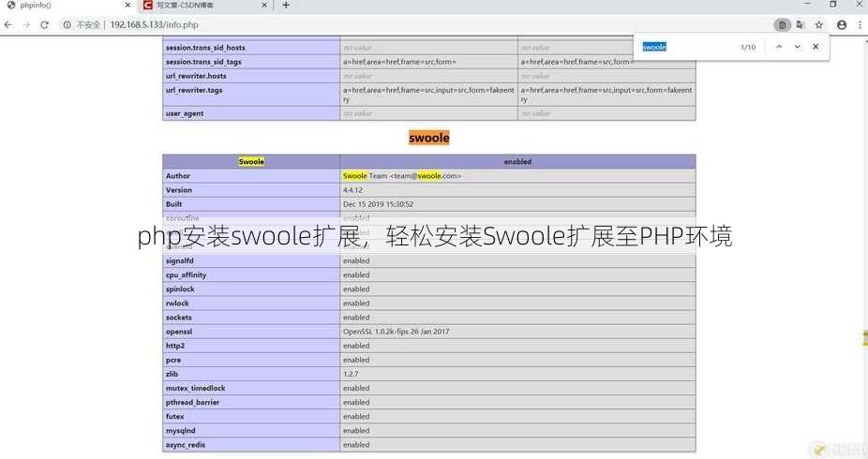Viewport: 868px width, 459px height.
Task: Click the futex row label
Action: tap(174, 417)
